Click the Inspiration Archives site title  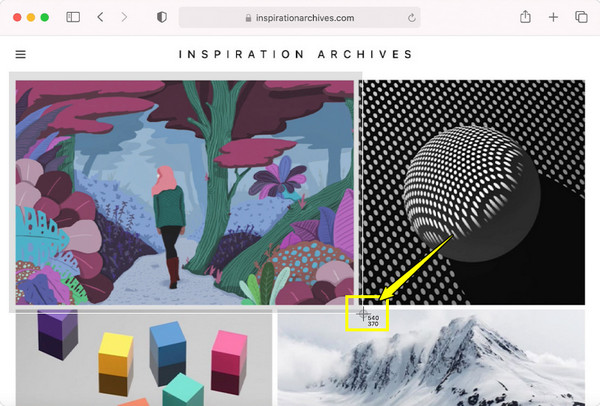click(296, 54)
